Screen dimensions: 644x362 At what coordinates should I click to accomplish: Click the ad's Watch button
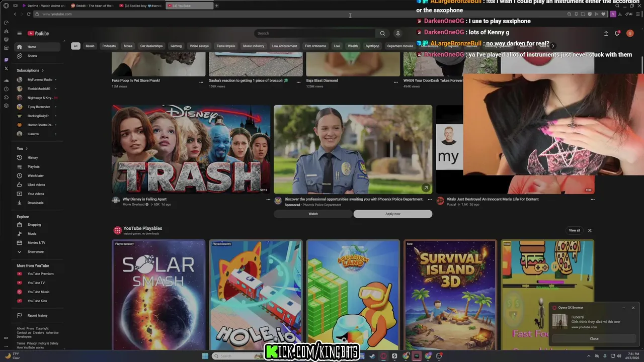[313, 214]
